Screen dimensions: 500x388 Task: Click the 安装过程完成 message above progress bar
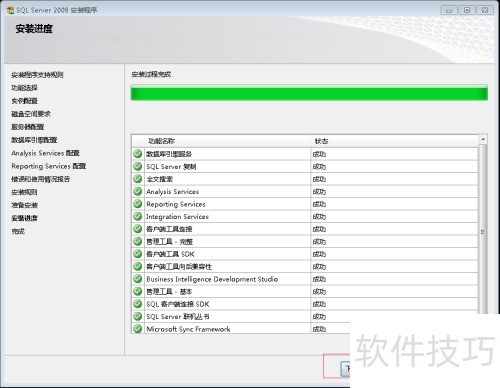(151, 74)
